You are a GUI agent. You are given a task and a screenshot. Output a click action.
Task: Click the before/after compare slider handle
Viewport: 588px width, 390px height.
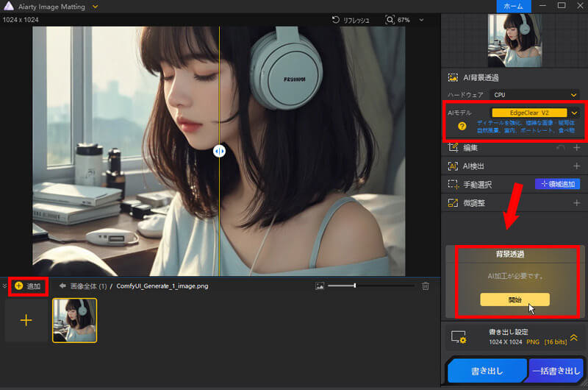[219, 152]
